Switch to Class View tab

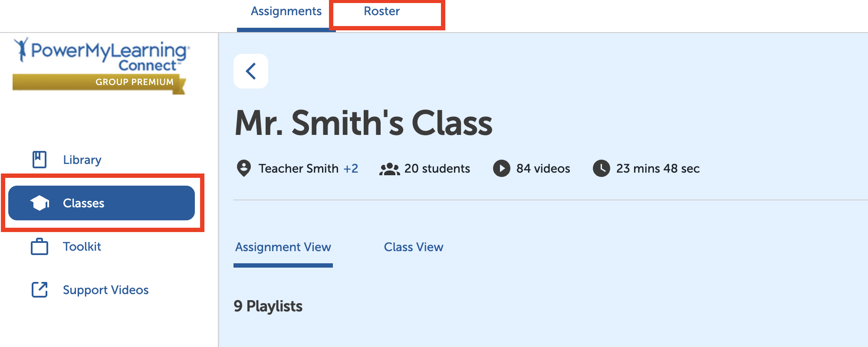(x=414, y=247)
